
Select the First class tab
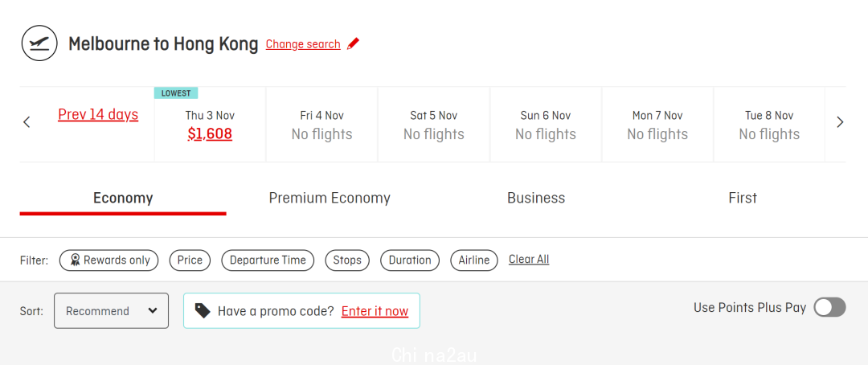tap(743, 199)
